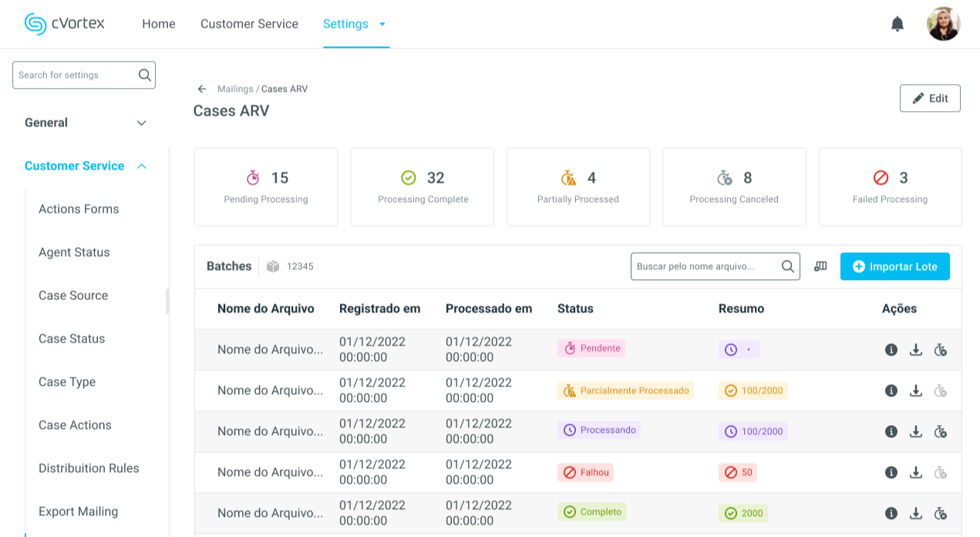Open the Settings dropdown menu
This screenshot has width=980, height=537.
point(355,24)
